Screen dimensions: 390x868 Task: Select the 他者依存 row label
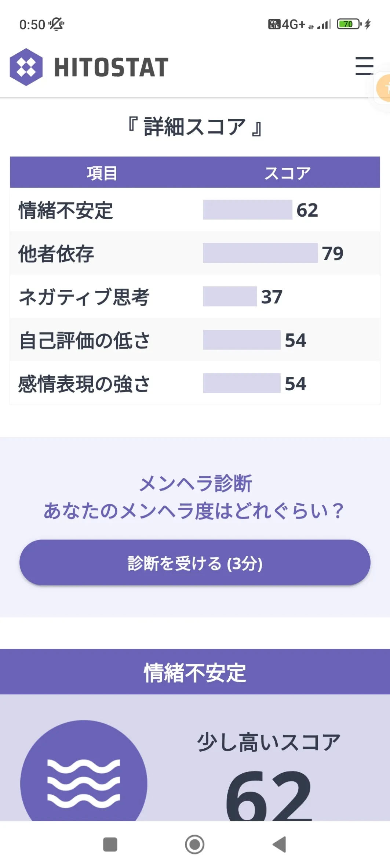[56, 254]
